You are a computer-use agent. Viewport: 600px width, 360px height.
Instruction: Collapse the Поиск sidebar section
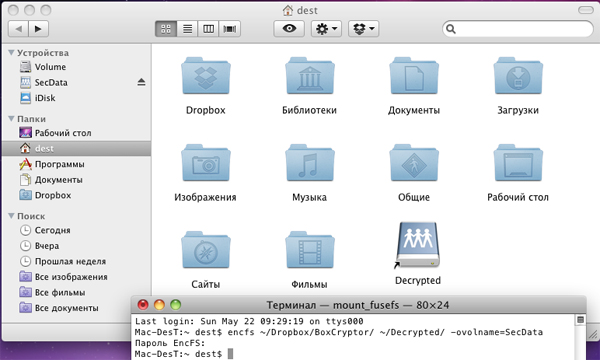pos(11,216)
